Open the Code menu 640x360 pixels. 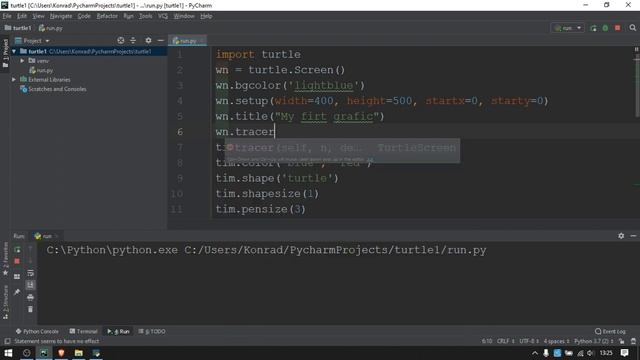(x=84, y=16)
